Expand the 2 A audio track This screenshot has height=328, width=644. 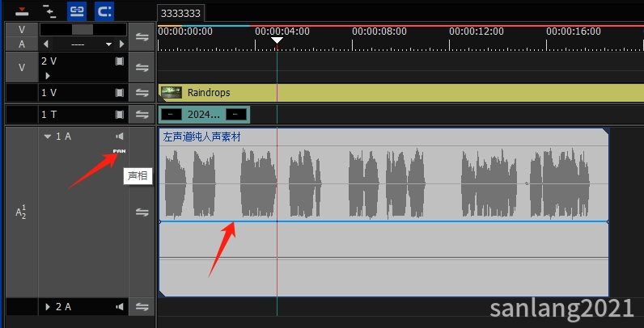[x=48, y=307]
